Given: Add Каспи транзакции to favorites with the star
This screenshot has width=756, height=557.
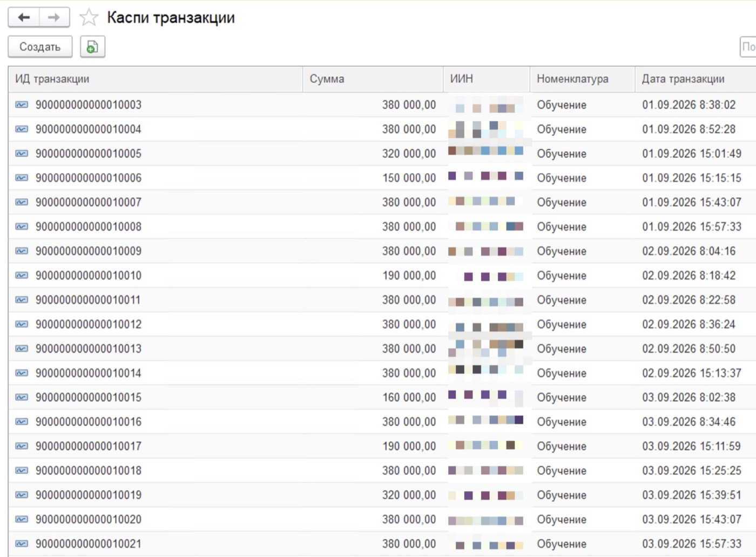Looking at the screenshot, I should click(89, 18).
